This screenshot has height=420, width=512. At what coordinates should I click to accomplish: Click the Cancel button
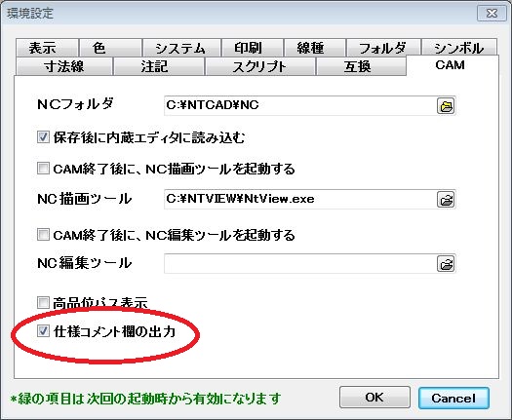(453, 398)
